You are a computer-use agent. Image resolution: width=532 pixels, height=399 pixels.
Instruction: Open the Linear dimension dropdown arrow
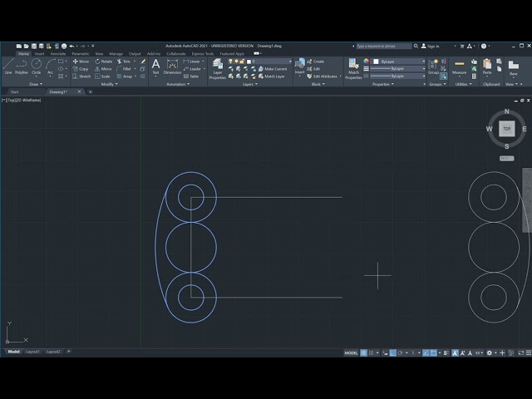click(203, 62)
